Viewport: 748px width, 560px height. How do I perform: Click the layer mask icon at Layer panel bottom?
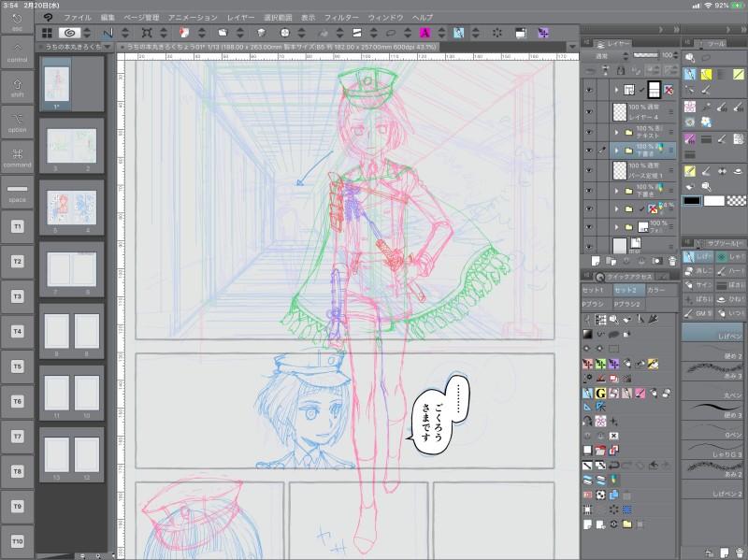point(657,261)
